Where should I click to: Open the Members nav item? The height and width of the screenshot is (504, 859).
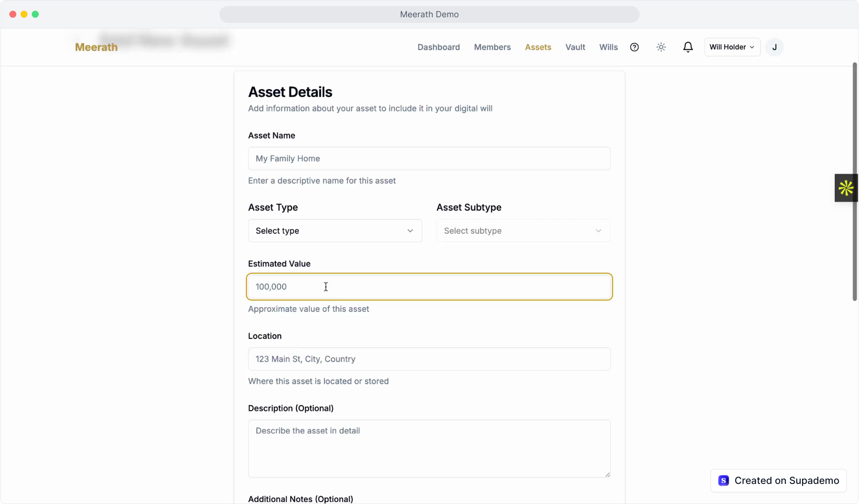point(492,47)
